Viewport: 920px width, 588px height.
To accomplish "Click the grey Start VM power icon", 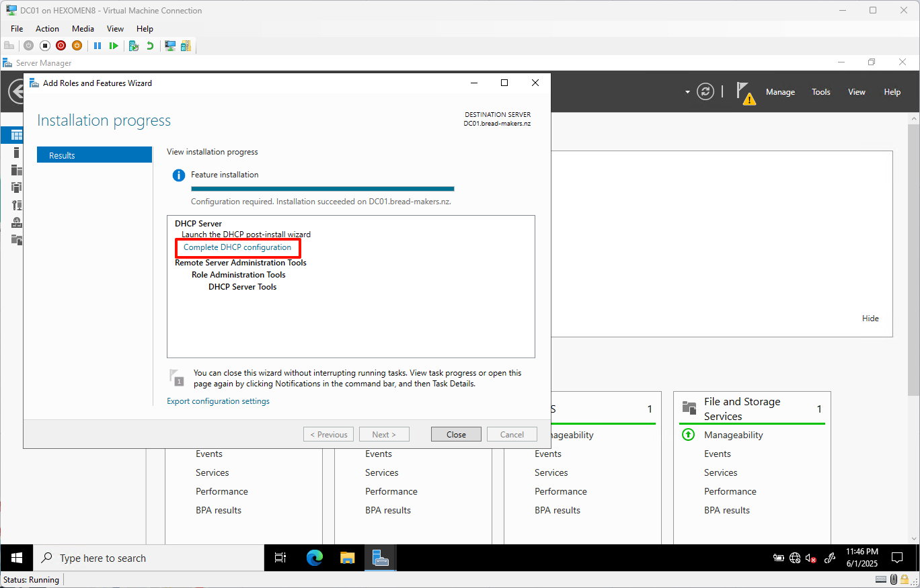I will 28,46.
